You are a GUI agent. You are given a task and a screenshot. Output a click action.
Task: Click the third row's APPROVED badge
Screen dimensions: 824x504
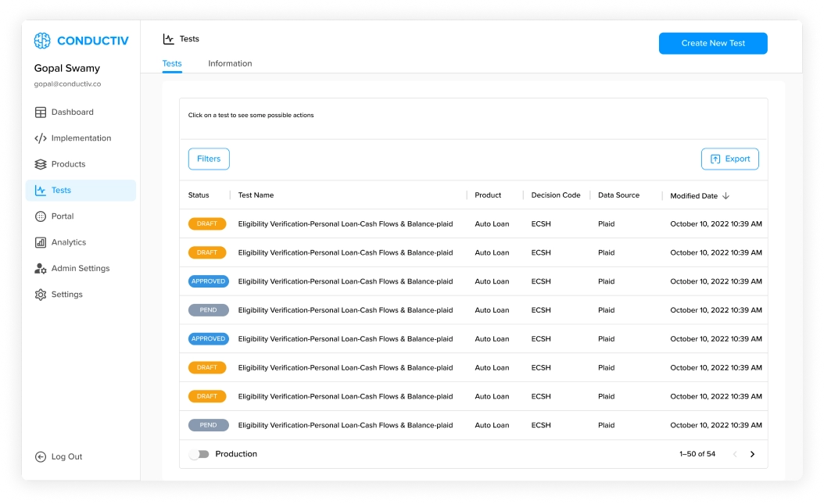point(208,281)
